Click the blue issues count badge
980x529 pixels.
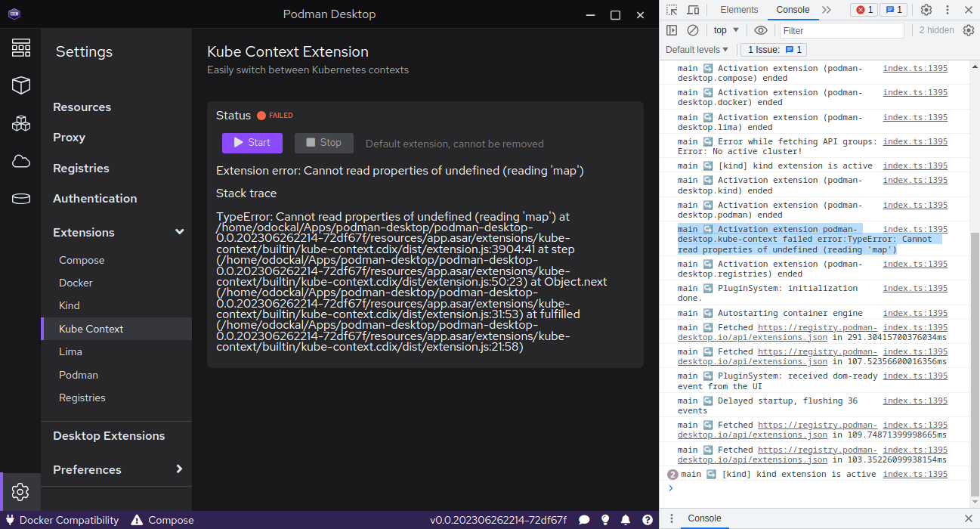click(893, 10)
